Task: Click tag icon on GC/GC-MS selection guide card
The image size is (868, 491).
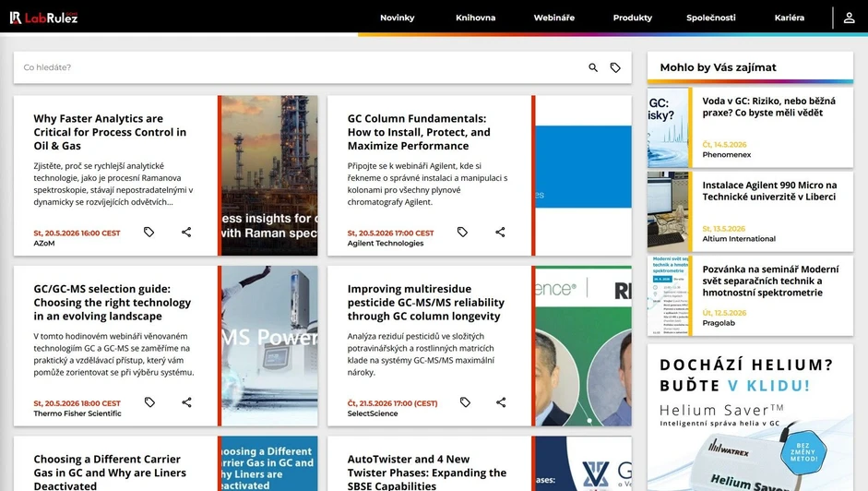Action: pos(149,401)
